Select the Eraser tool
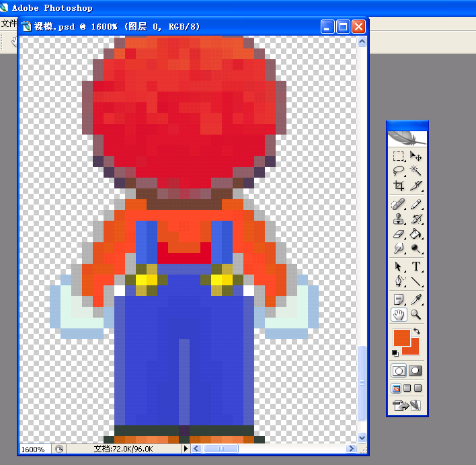The width and height of the screenshot is (476, 465). click(x=398, y=234)
